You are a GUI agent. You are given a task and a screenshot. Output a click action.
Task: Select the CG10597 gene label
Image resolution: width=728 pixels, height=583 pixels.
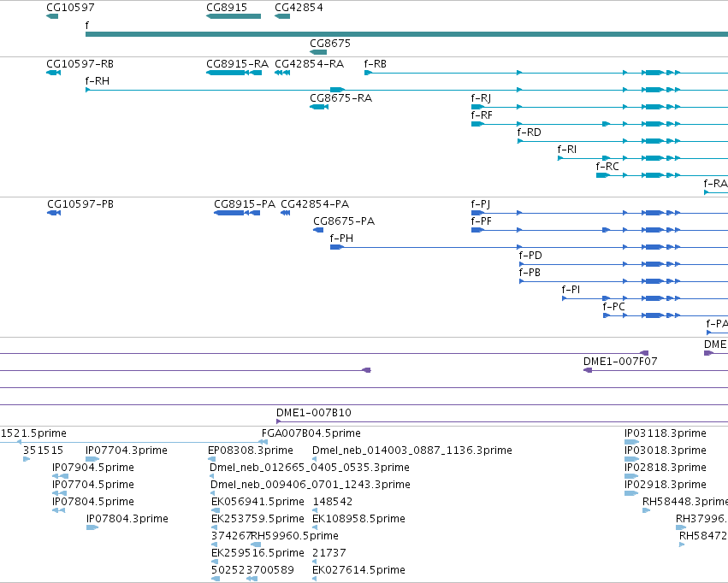[70, 8]
